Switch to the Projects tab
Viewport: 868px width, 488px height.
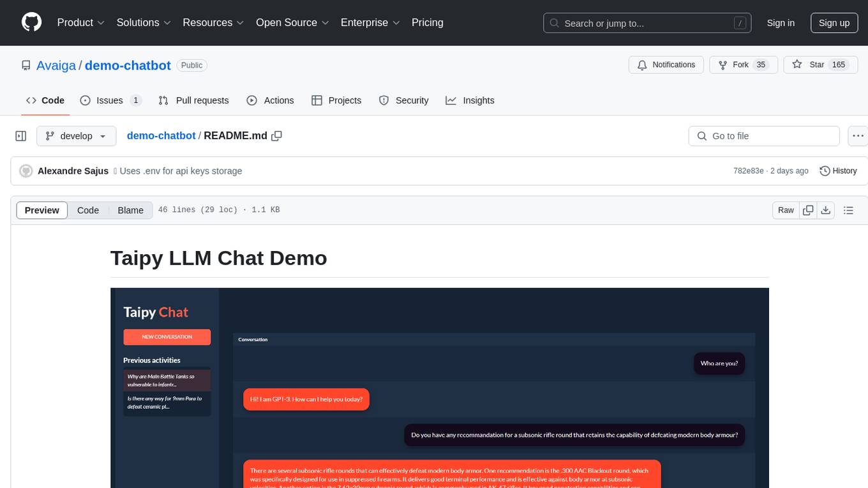[336, 100]
